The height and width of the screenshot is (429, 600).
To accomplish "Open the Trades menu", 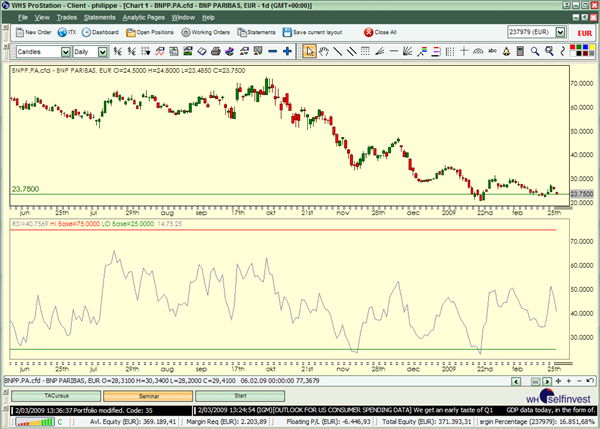I will 67,17.
